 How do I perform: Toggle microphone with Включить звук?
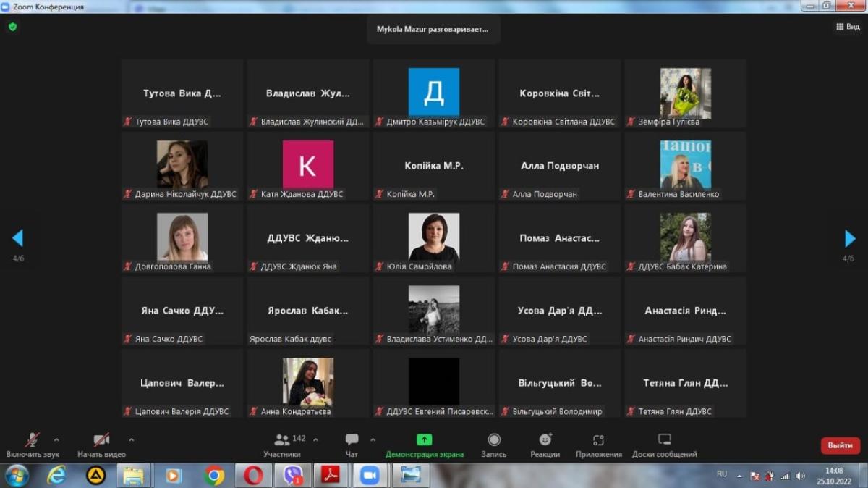click(x=33, y=440)
